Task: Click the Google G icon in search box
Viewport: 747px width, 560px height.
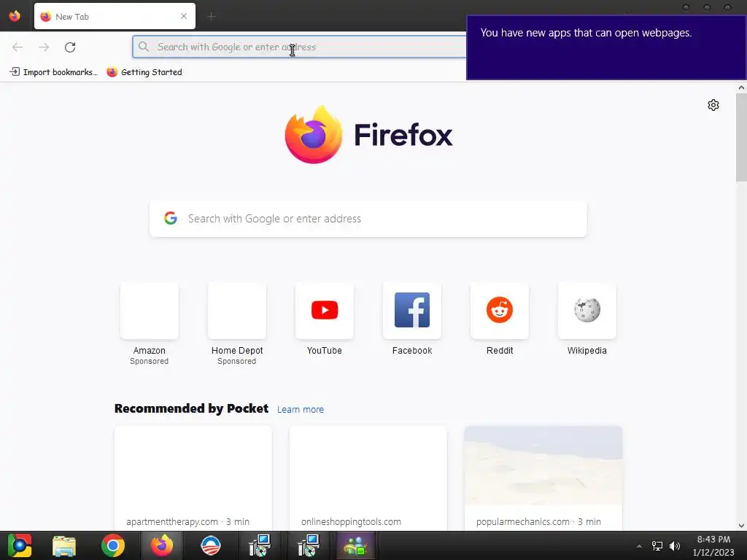Action: pos(171,218)
